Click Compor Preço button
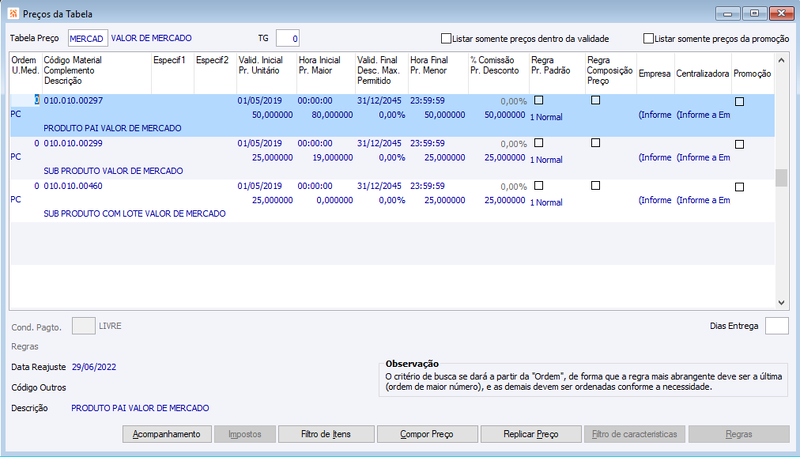 click(427, 434)
